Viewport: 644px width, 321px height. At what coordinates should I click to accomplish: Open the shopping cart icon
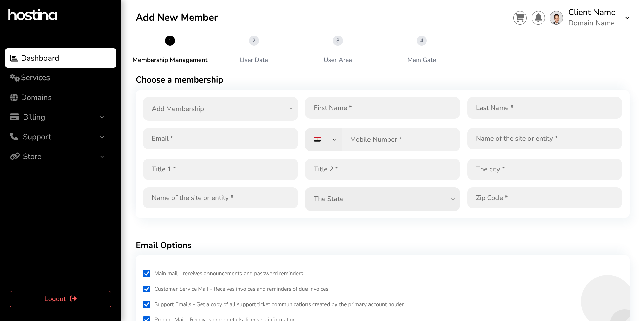[x=520, y=18]
